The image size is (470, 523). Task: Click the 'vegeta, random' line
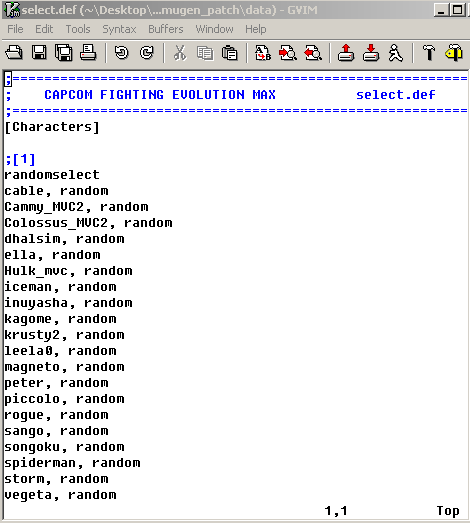tap(60, 495)
